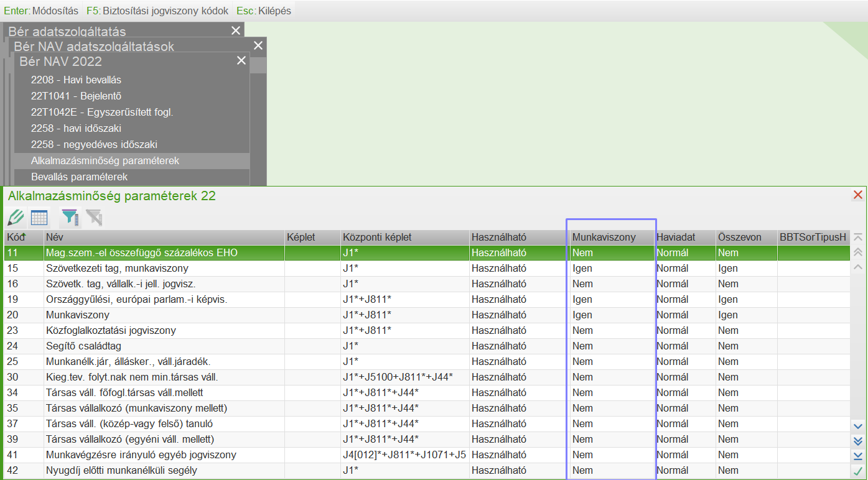
Task: Click formula cell J1*+J5100+J811*+J44*
Action: coord(405,377)
